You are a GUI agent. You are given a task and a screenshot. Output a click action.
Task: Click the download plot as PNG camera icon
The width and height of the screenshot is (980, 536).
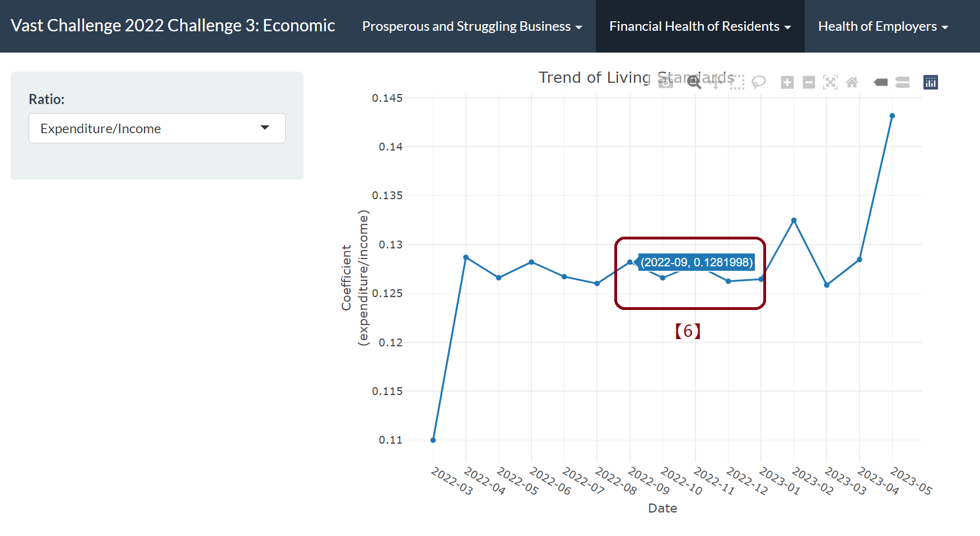[x=666, y=82]
